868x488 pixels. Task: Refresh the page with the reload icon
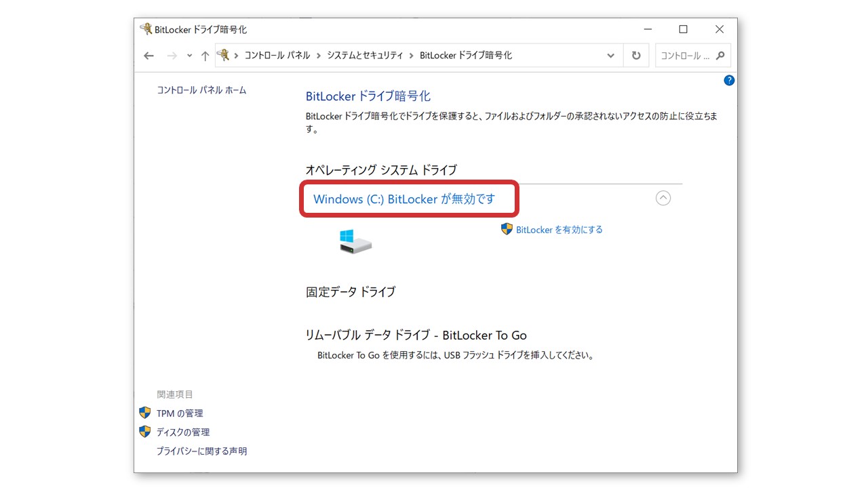(636, 56)
